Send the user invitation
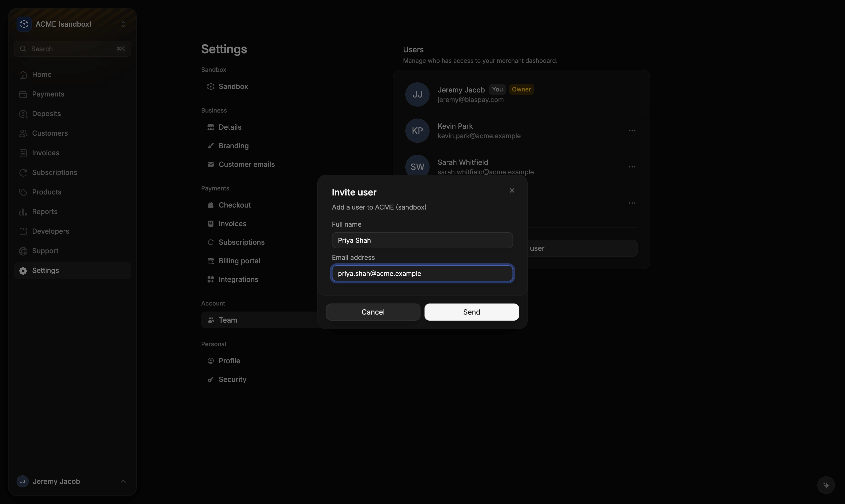Viewport: 845px width, 504px height. 472,312
